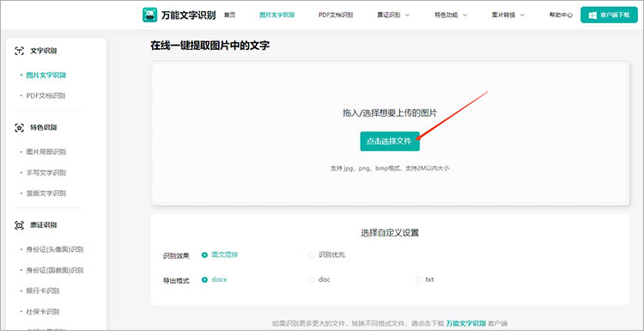The width and height of the screenshot is (644, 331).
Task: Open 图片局部识别 in the sidebar
Action: click(x=46, y=152)
